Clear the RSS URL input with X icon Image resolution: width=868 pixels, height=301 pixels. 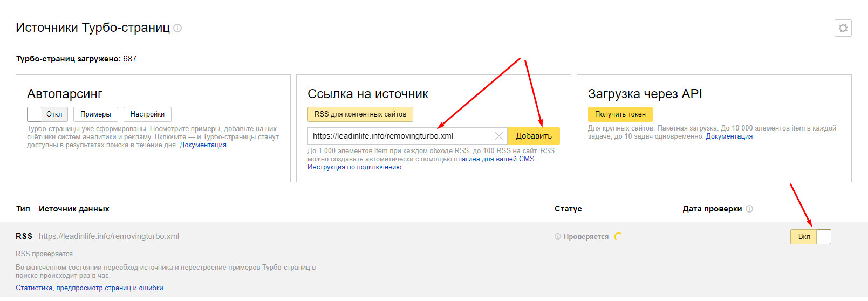pyautogui.click(x=499, y=136)
